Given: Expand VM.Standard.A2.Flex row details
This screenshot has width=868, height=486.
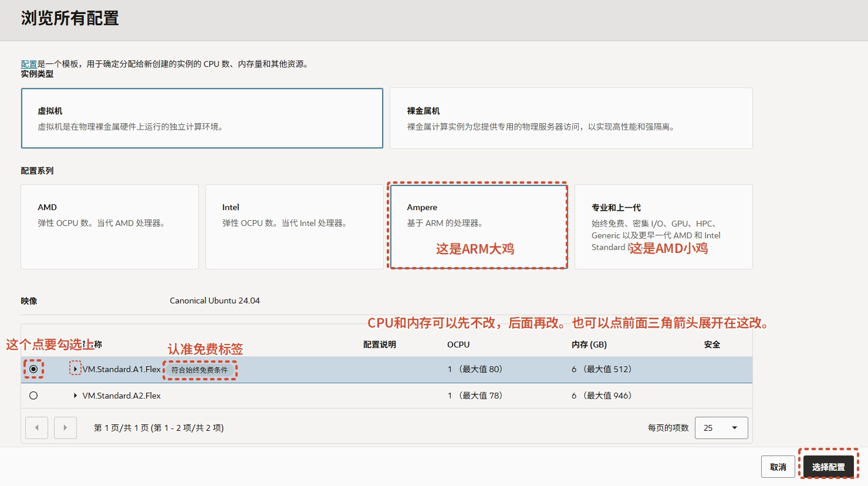Looking at the screenshot, I should 75,396.
